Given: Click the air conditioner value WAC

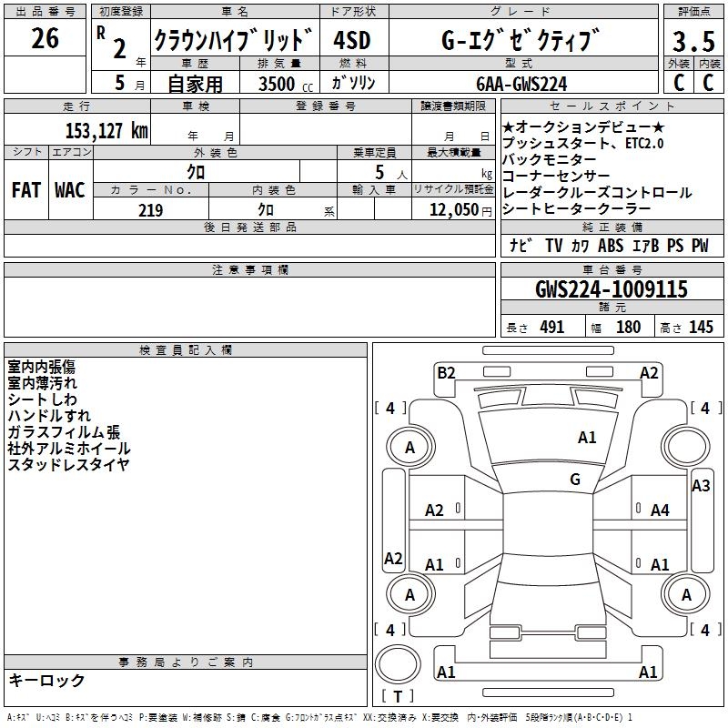Looking at the screenshot, I should [70, 190].
